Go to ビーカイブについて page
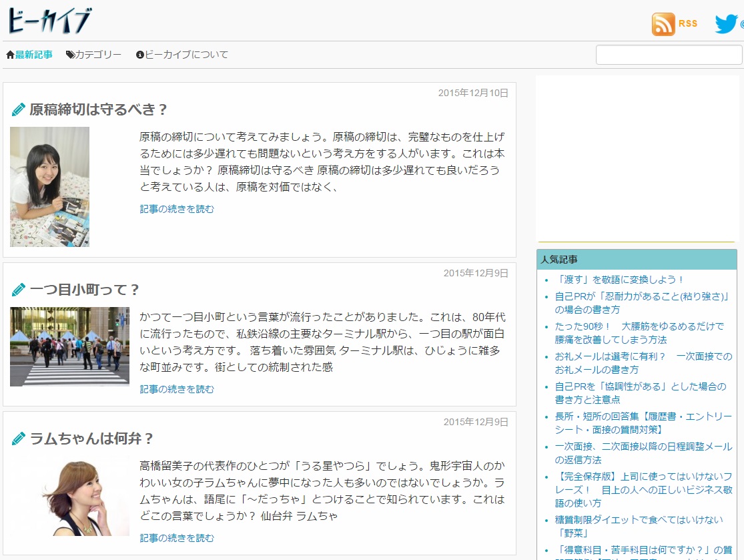The height and width of the screenshot is (560, 744). coord(186,55)
